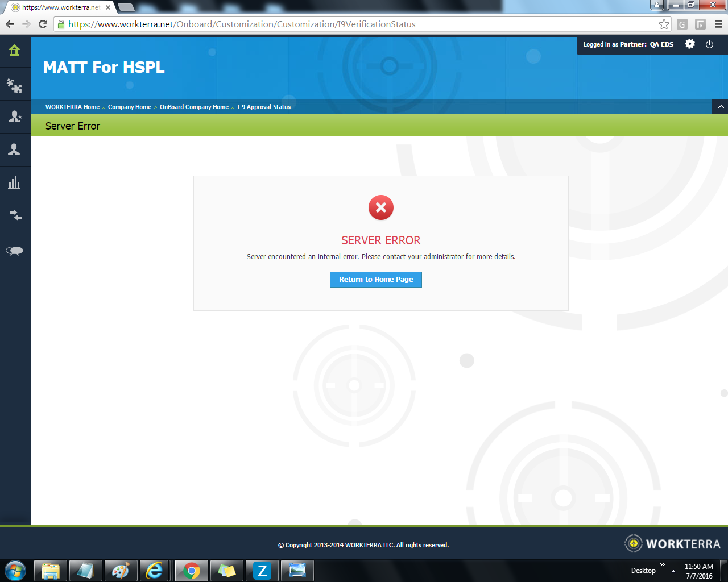Close the workterra.net browser tab
This screenshot has height=582, width=728.
pyautogui.click(x=107, y=7)
